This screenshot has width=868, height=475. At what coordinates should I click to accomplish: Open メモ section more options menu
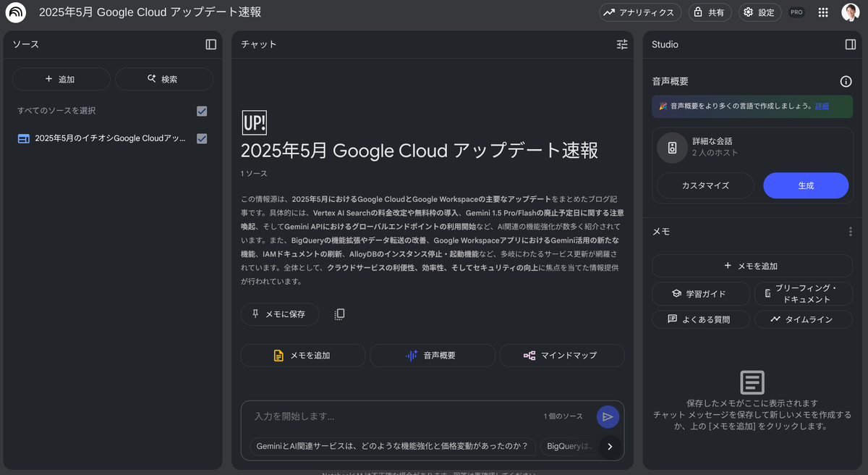tap(851, 232)
